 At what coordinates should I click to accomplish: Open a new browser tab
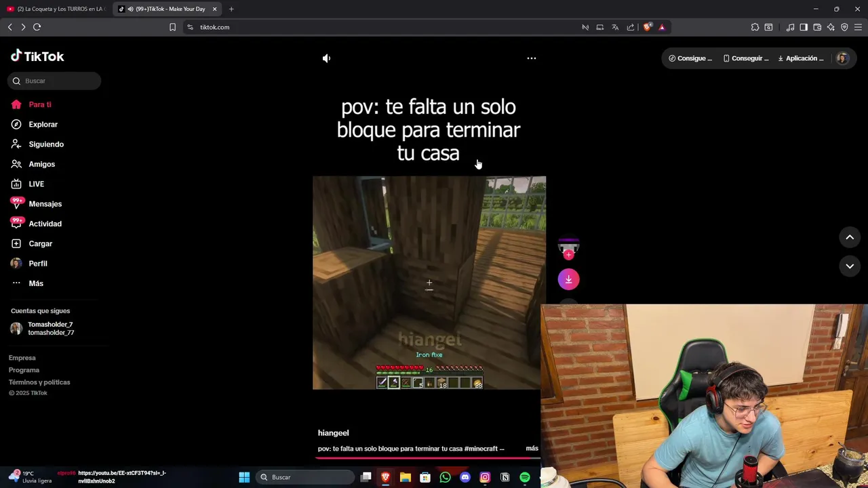(231, 9)
